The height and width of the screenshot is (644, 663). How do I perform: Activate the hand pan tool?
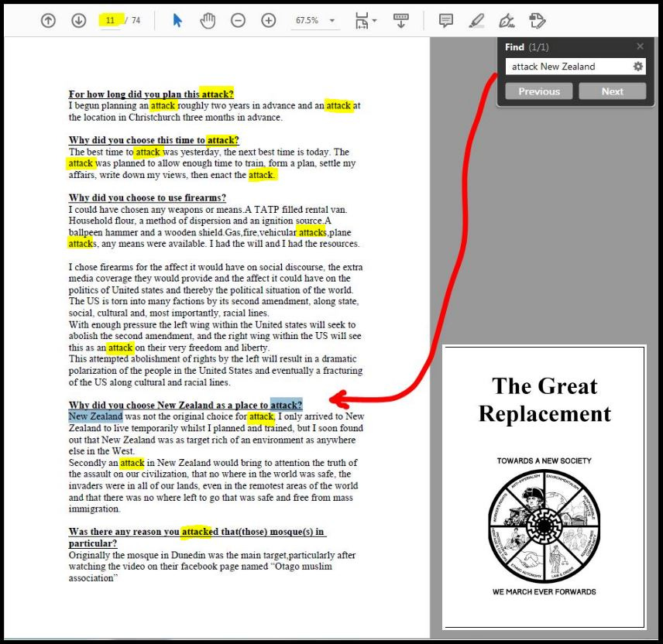208,20
